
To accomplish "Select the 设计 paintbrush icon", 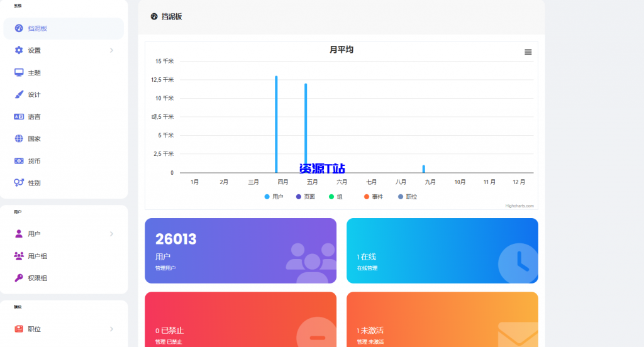I will point(19,94).
